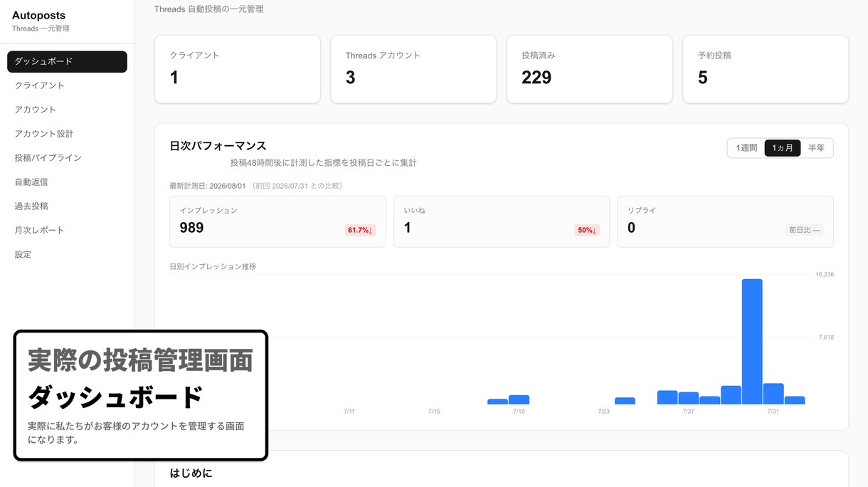Image resolution: width=868 pixels, height=487 pixels.
Task: Click the bar above 7/19 label
Action: (519, 400)
